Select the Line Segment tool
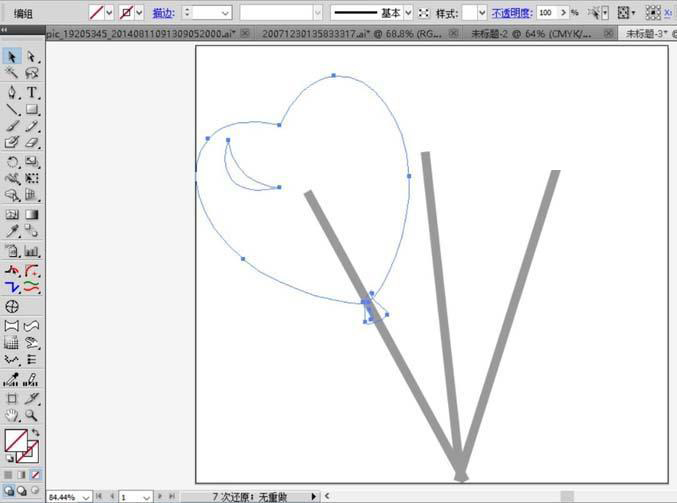 [12, 109]
